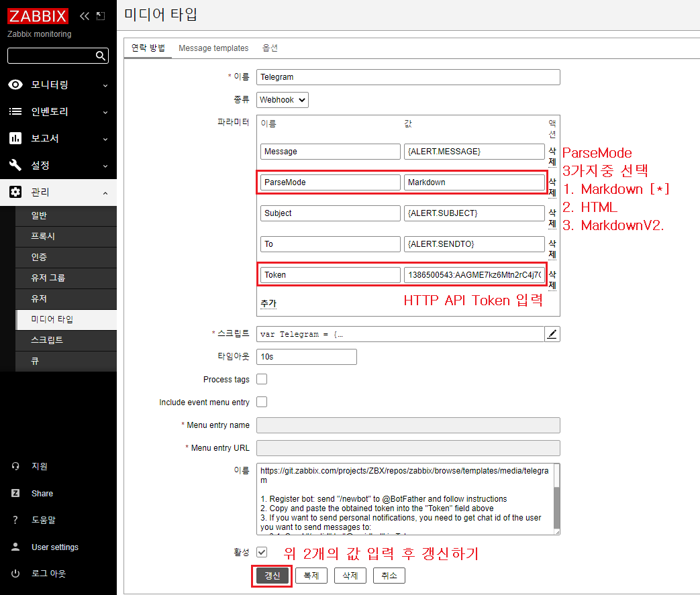
Task: Remove the Subject parameter via 삭제 link
Action: pyautogui.click(x=552, y=218)
